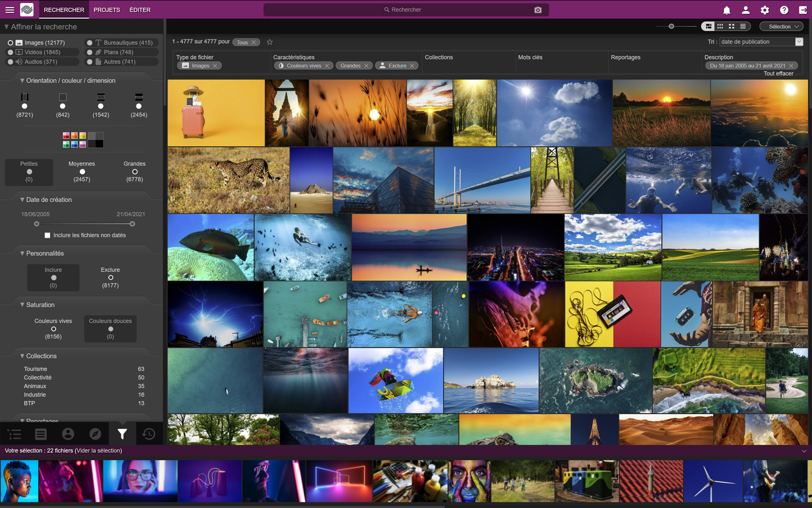Enable the Inclure les fichiers non datés checkbox

click(47, 235)
